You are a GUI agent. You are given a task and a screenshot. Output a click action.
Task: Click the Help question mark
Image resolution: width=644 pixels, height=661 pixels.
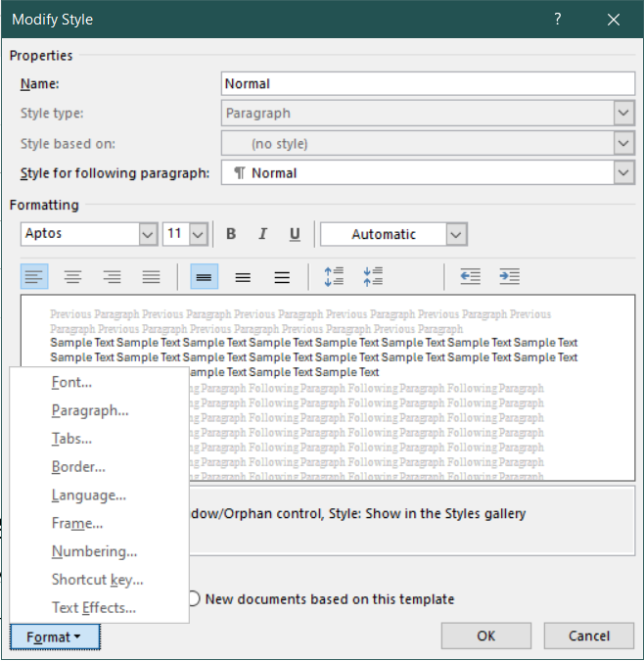coord(557,19)
